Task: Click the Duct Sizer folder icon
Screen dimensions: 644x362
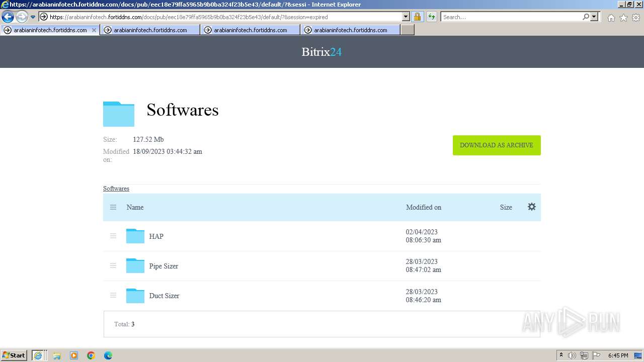Action: click(135, 295)
